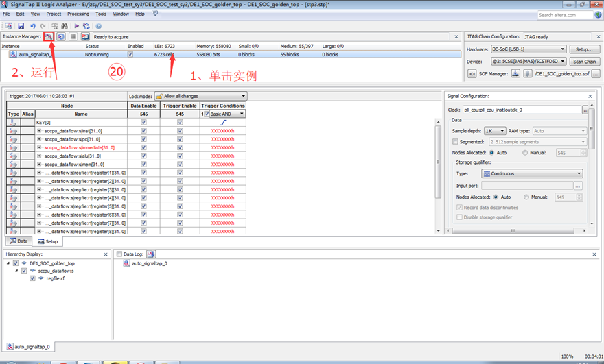Select Manual radio for Data Nodes Allocated

[x=525, y=153]
